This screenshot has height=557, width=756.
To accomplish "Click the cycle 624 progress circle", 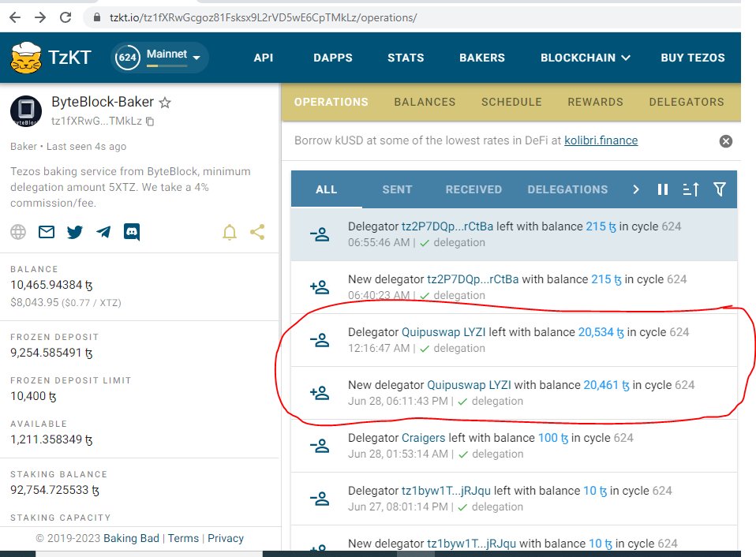I will [127, 58].
